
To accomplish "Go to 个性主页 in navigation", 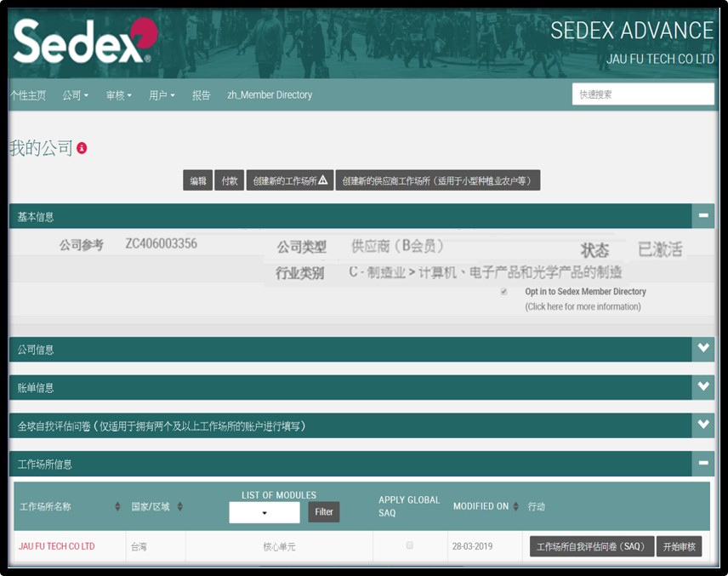I will 28,95.
